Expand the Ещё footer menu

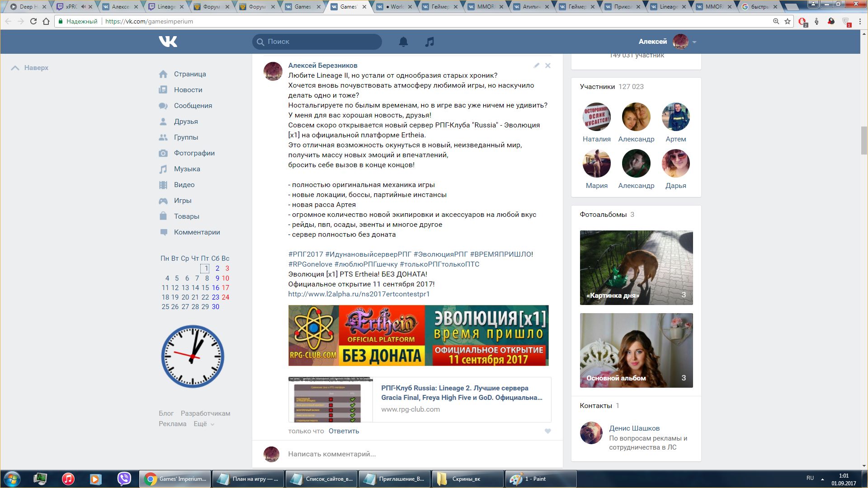pos(204,424)
